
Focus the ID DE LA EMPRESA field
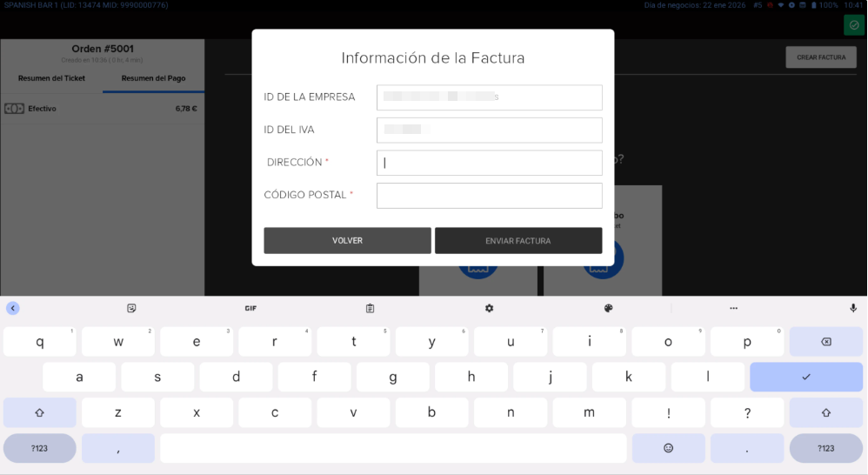tap(490, 97)
